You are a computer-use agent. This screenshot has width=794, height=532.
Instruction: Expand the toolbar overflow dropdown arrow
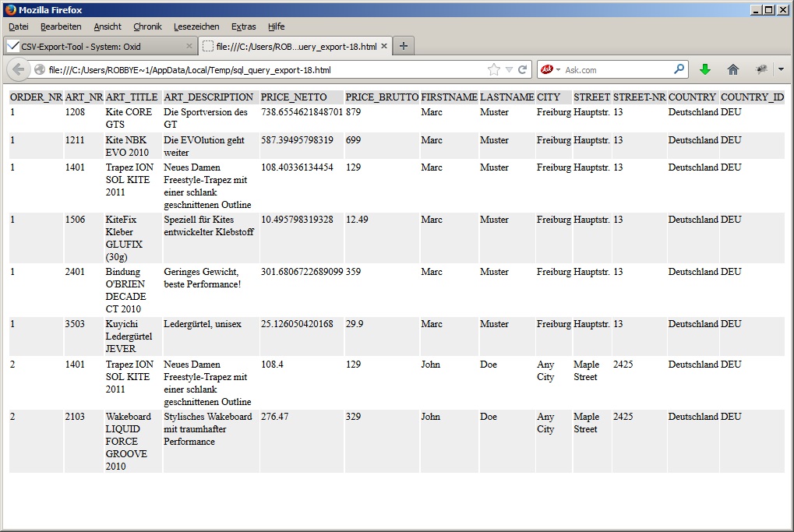point(781,70)
